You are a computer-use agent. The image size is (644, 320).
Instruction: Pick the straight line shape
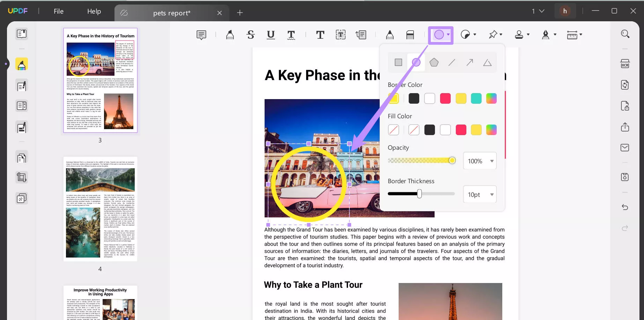click(452, 62)
